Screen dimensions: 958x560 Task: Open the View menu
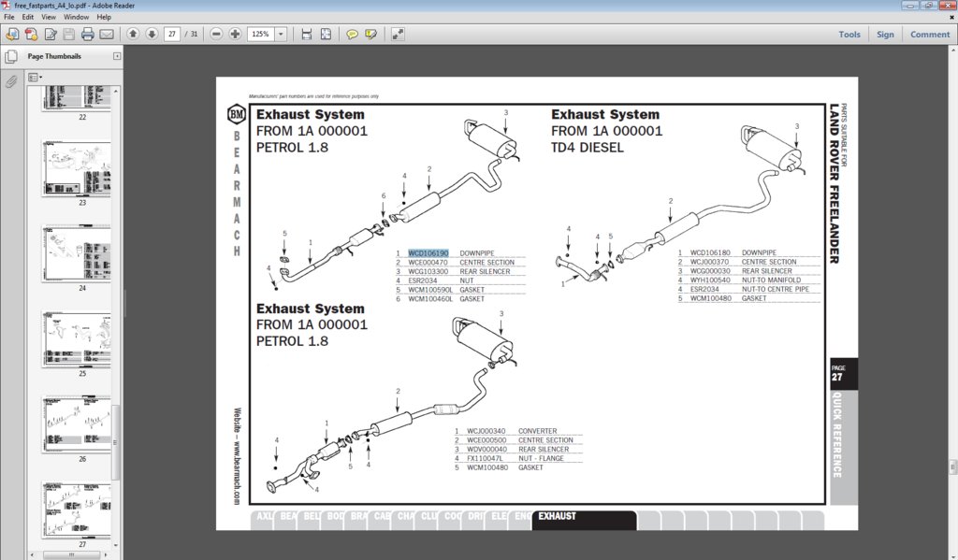(x=49, y=17)
